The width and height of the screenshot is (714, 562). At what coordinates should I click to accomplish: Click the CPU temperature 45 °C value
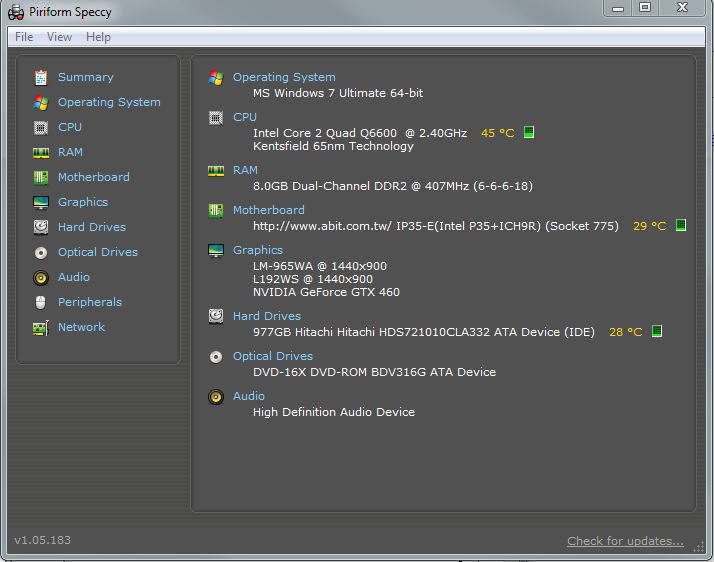coord(498,133)
